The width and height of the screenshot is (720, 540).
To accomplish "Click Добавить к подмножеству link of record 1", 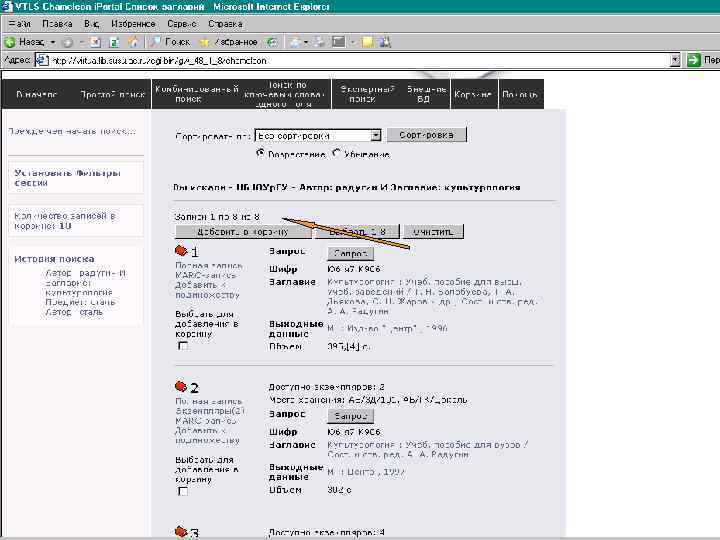I will 208,290.
